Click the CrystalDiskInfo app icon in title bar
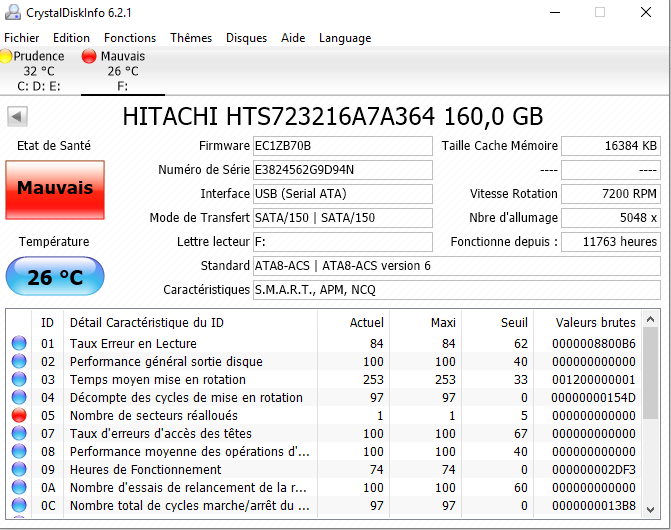Screen dimensions: 671x530 12,12
